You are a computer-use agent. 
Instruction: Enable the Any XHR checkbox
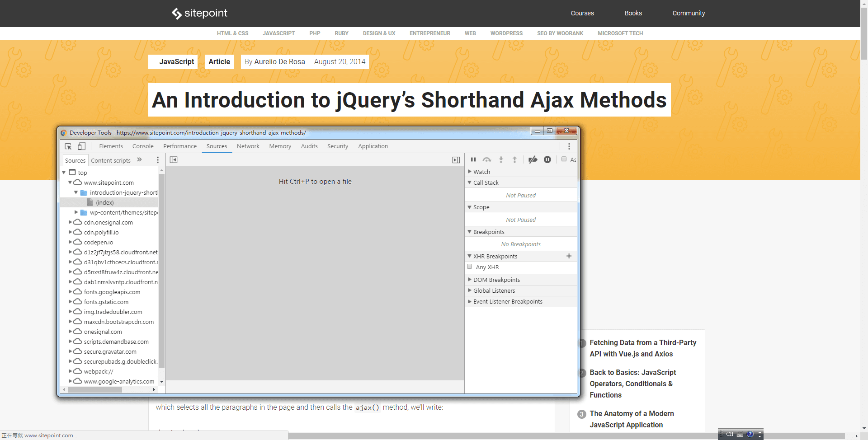coord(470,267)
